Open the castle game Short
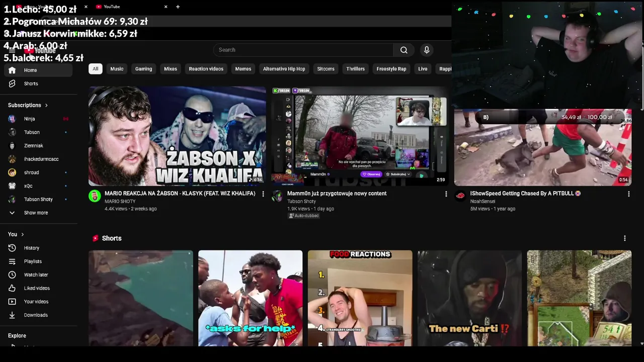The width and height of the screenshot is (644, 362). pyautogui.click(x=579, y=298)
